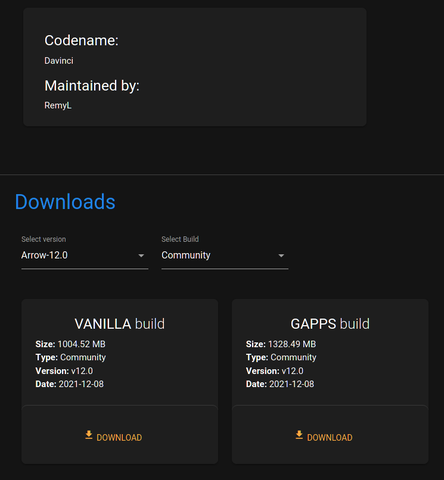Click the VANILLA build card title
Image resolution: width=444 pixels, height=480 pixels.
(120, 324)
